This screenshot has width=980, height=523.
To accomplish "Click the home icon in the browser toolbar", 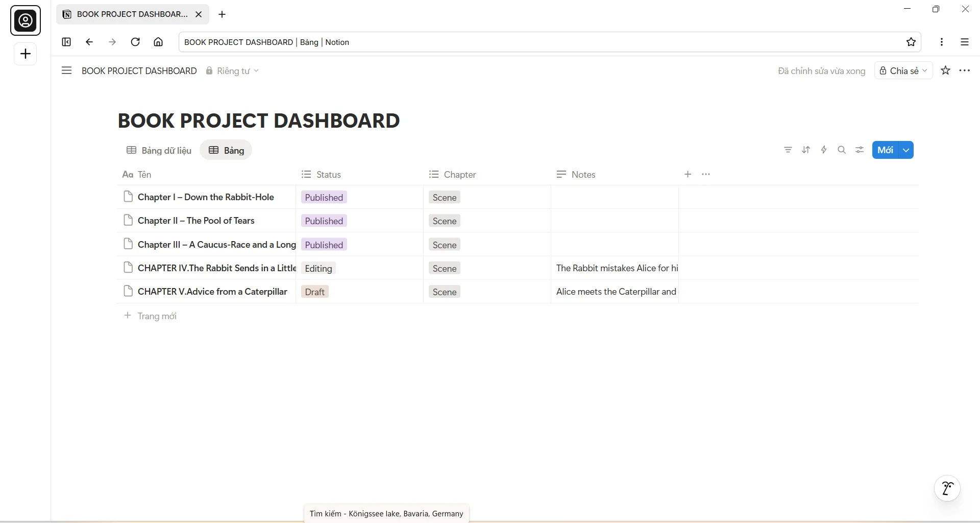I will point(158,42).
